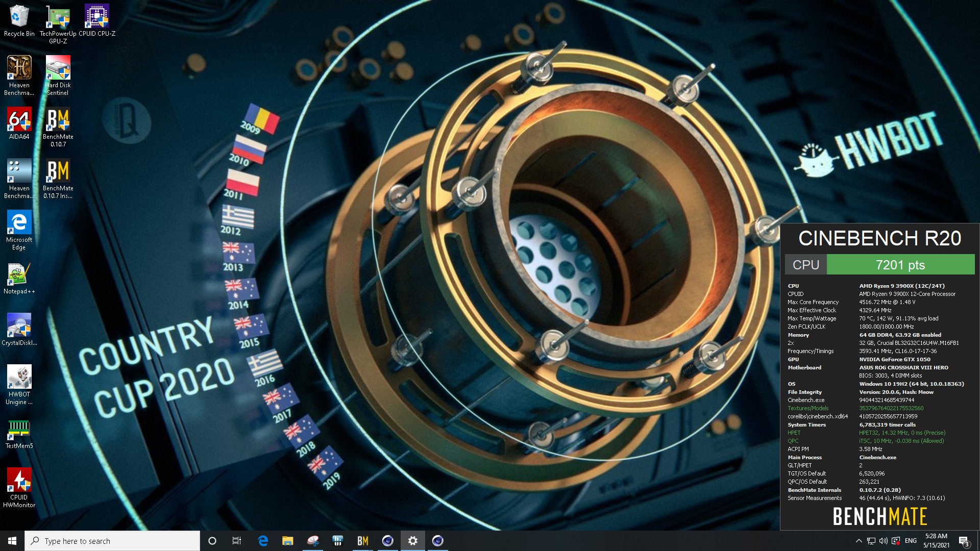Screen dimensions: 980x551
Task: Open the clock showing 5:28 AM
Action: (936, 541)
